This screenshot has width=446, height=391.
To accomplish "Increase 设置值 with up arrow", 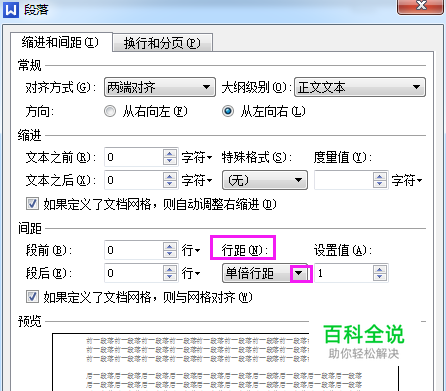I will (380, 270).
